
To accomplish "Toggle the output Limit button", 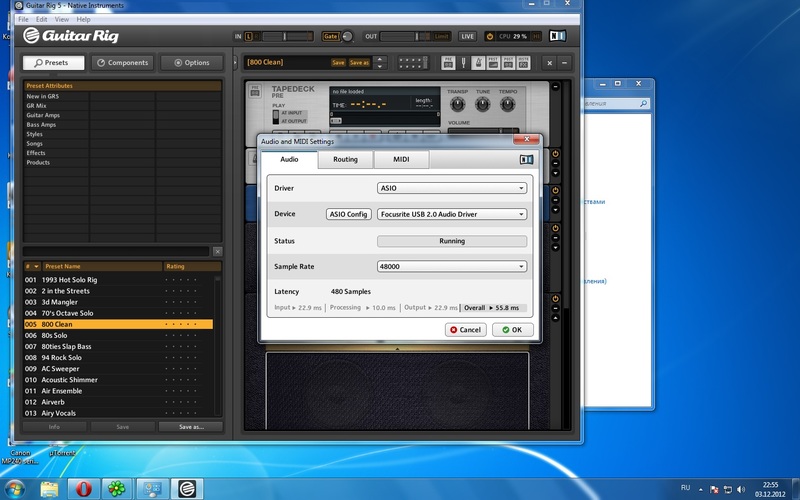I will (x=441, y=36).
